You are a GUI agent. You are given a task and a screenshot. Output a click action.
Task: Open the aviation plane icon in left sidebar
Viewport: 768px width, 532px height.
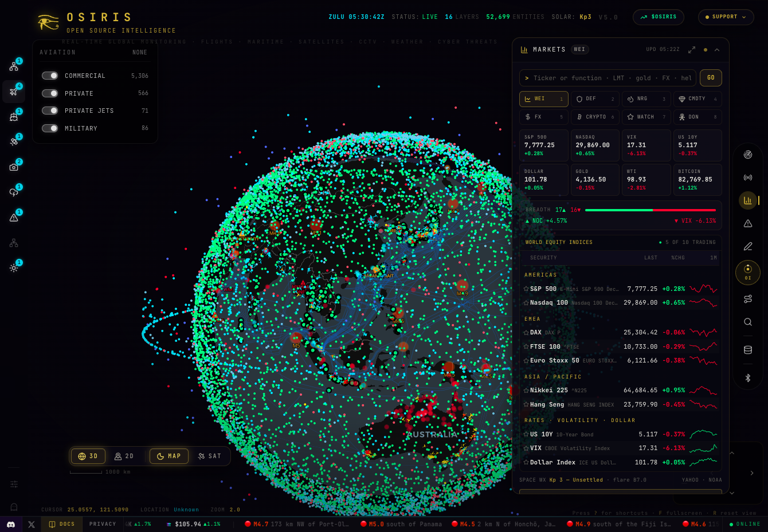click(x=14, y=92)
